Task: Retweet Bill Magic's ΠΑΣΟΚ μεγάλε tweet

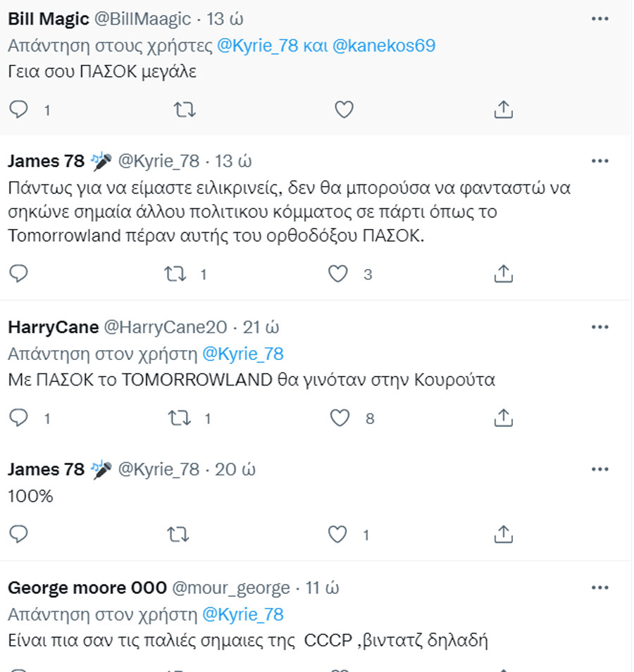Action: click(185, 110)
